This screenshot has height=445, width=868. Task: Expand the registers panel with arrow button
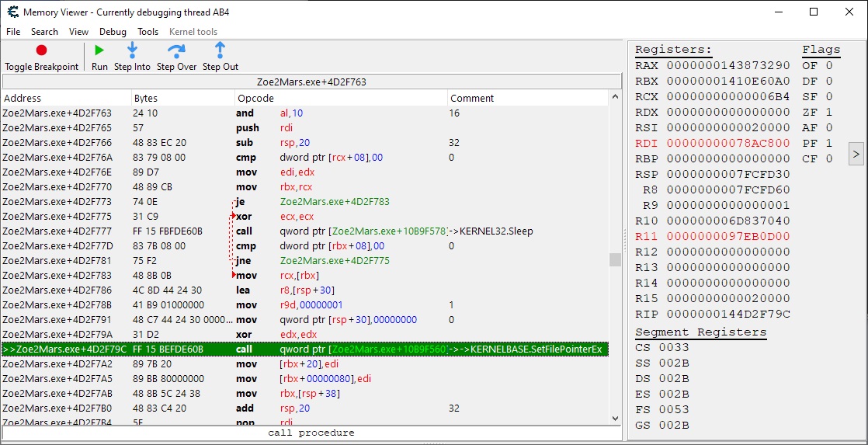tap(856, 154)
